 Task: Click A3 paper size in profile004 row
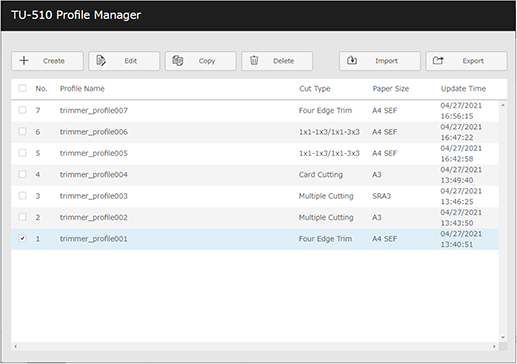click(377, 174)
